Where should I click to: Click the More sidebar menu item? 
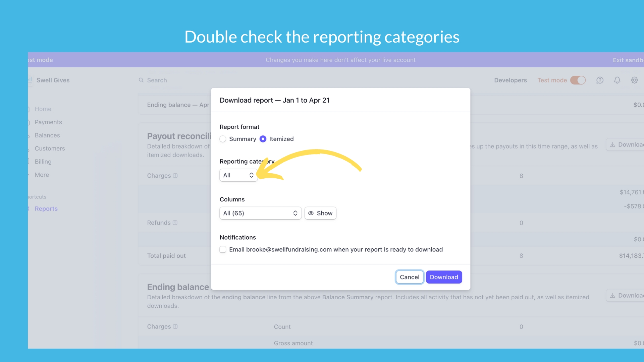click(x=42, y=175)
